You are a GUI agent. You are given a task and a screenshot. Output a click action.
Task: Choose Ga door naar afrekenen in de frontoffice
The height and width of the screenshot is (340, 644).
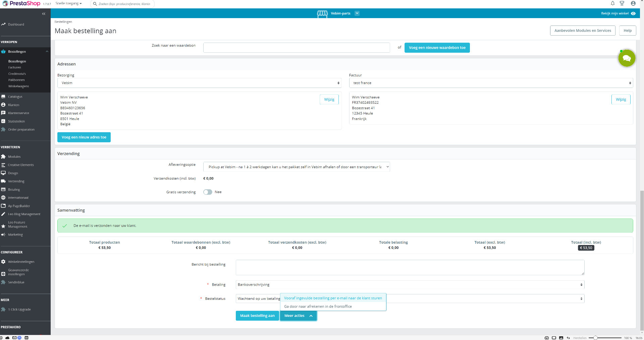click(333, 306)
